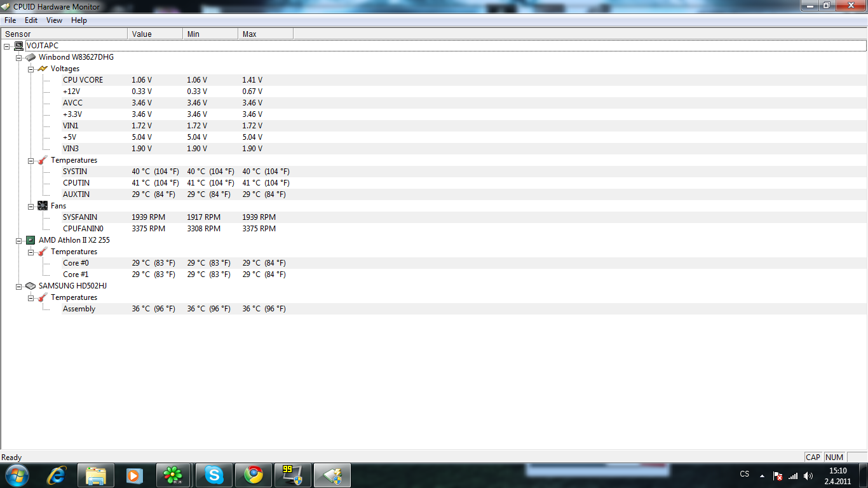Click the CS language indicator
This screenshot has width=868, height=488.
(x=745, y=474)
